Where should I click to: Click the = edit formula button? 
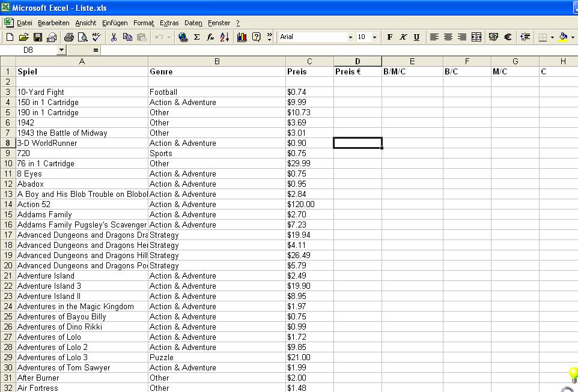(x=96, y=50)
